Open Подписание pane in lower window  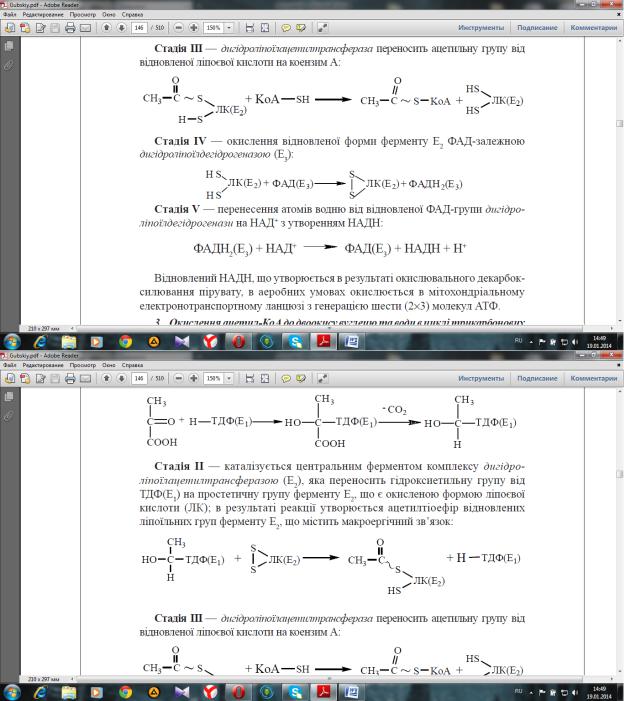(x=537, y=379)
